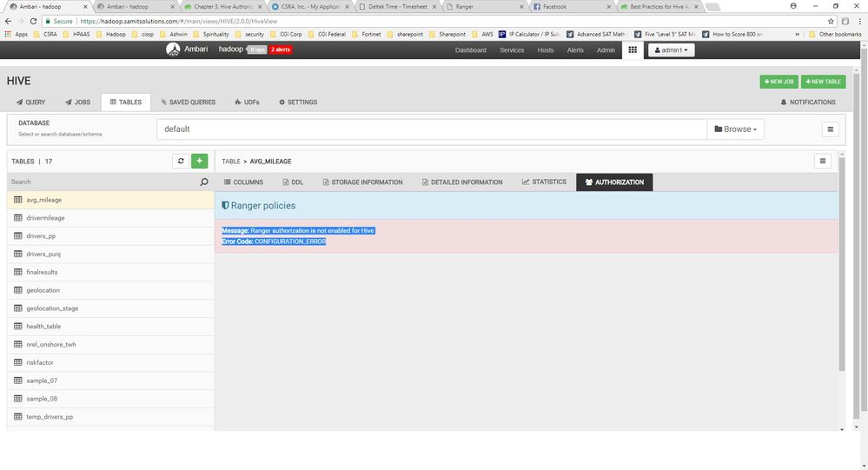
Task: Switch to the Facebook browser tab
Action: click(x=570, y=7)
